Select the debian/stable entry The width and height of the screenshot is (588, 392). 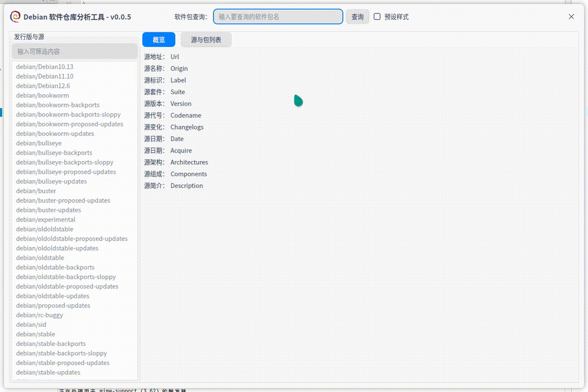coord(75,334)
